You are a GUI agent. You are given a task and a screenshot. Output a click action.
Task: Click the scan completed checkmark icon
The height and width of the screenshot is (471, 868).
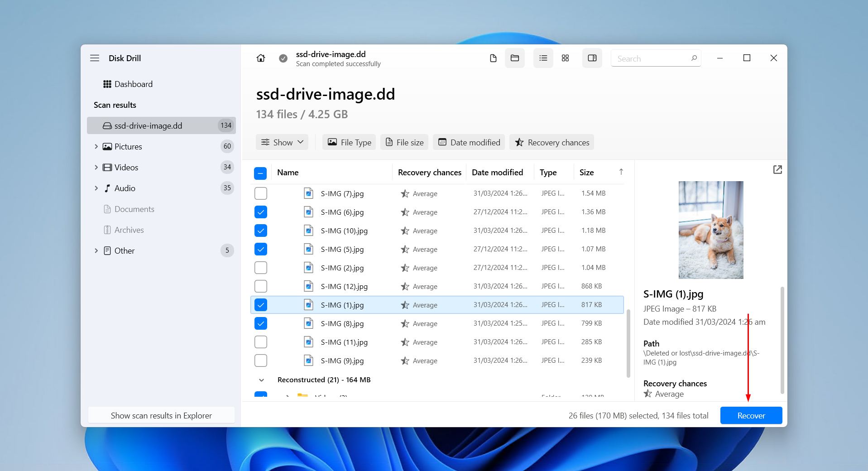click(283, 58)
